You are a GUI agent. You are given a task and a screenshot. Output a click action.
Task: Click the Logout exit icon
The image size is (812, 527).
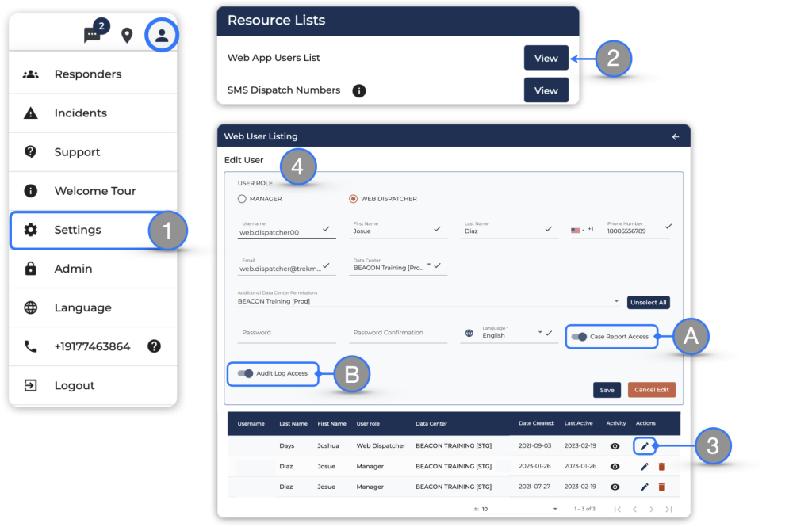[x=31, y=385]
